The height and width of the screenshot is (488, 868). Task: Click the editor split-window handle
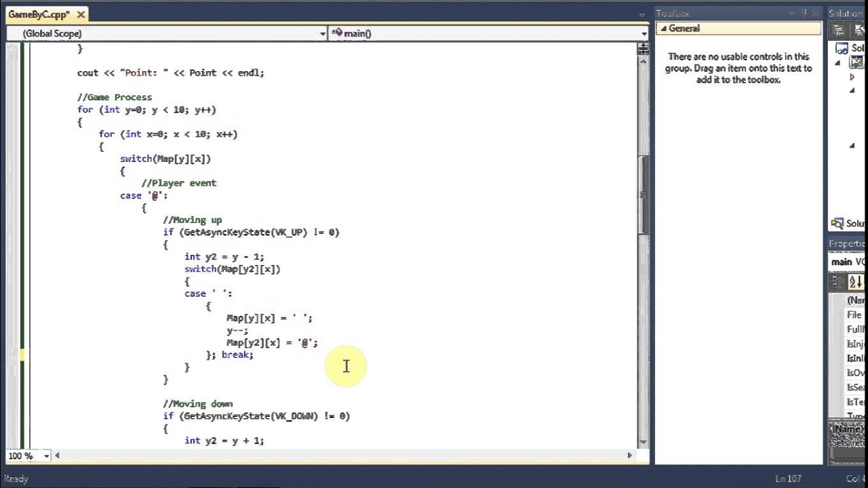pyautogui.click(x=643, y=48)
